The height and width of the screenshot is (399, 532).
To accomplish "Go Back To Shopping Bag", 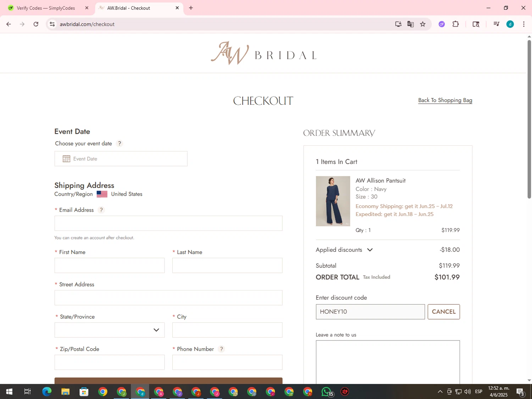I will [x=445, y=100].
